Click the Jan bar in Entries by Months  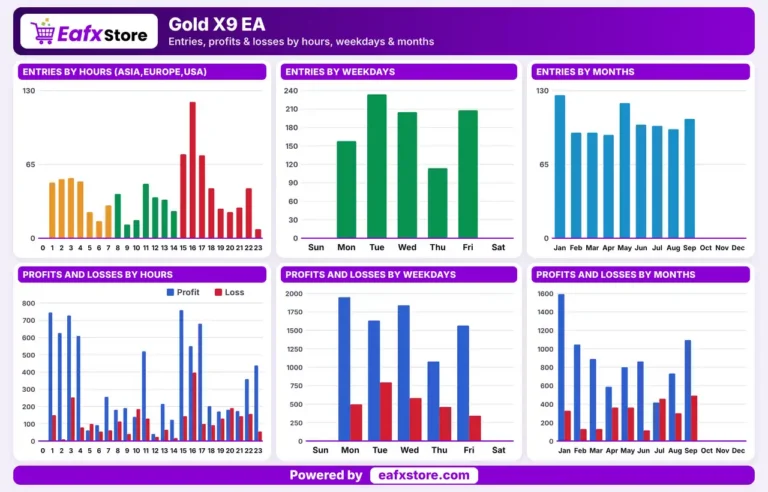pos(560,167)
